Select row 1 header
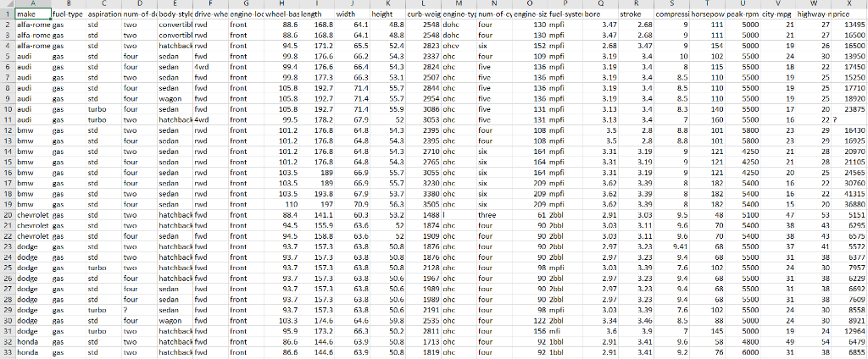Screen dimensions: 868x359 [7, 13]
